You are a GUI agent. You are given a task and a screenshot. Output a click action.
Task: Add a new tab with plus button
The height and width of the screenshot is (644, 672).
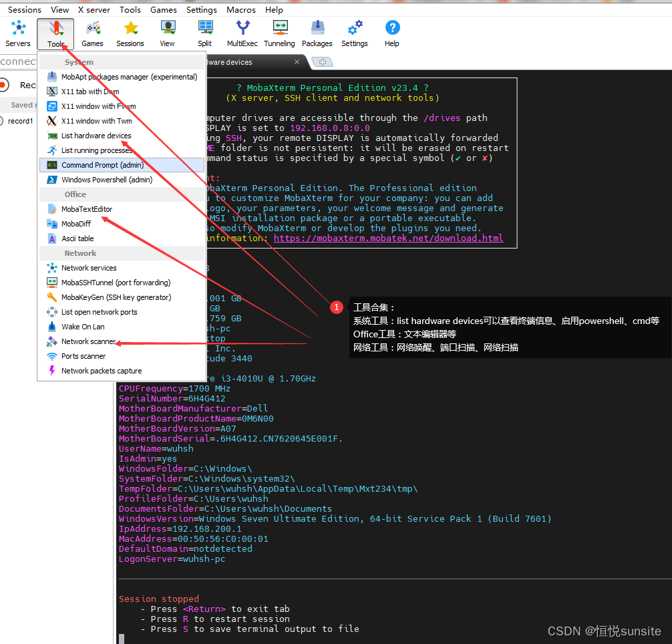[x=323, y=62]
